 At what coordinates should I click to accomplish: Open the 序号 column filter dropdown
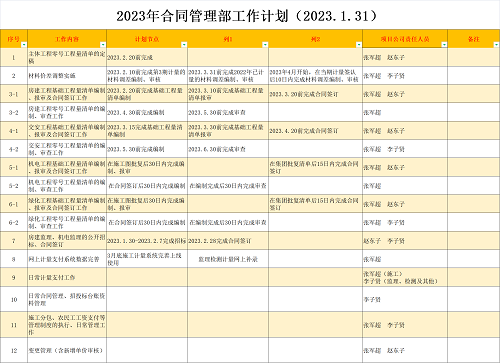coord(24,45)
